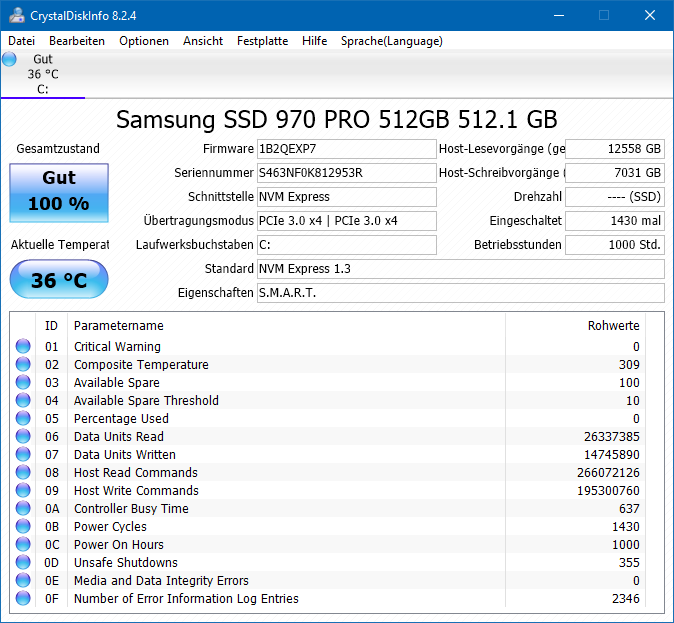Screen dimensions: 674x623
Task: Click the Gut 100 % health status button
Action: pyautogui.click(x=59, y=193)
